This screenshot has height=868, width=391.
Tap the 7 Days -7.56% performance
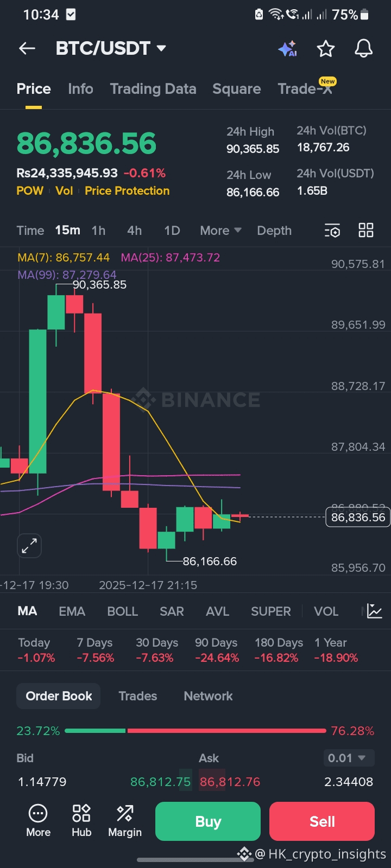tap(96, 650)
